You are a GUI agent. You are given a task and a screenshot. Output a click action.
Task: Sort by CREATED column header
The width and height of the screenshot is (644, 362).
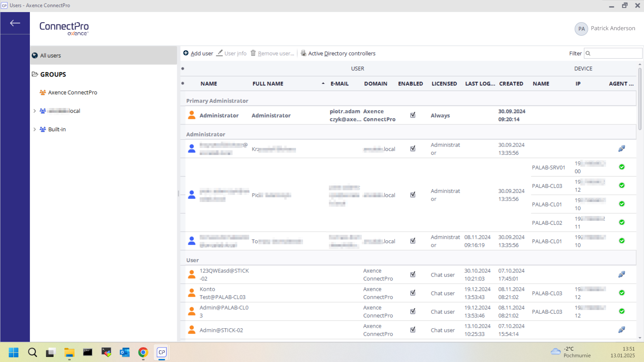tap(511, 84)
